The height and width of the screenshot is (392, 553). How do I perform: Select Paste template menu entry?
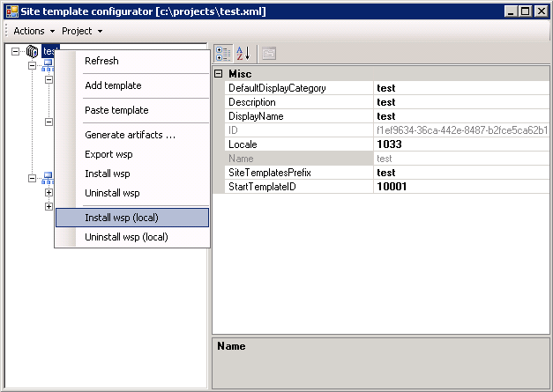point(132,110)
